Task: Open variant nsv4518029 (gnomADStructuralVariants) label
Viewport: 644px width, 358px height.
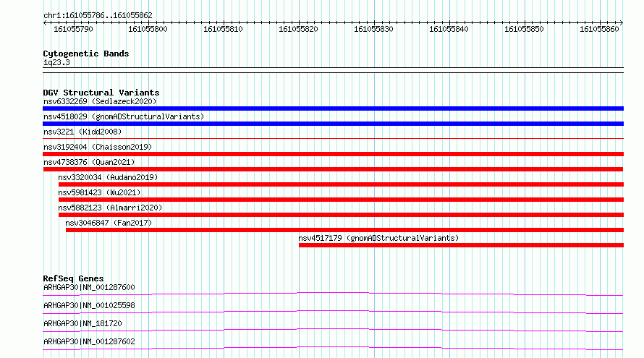Action: coord(124,116)
